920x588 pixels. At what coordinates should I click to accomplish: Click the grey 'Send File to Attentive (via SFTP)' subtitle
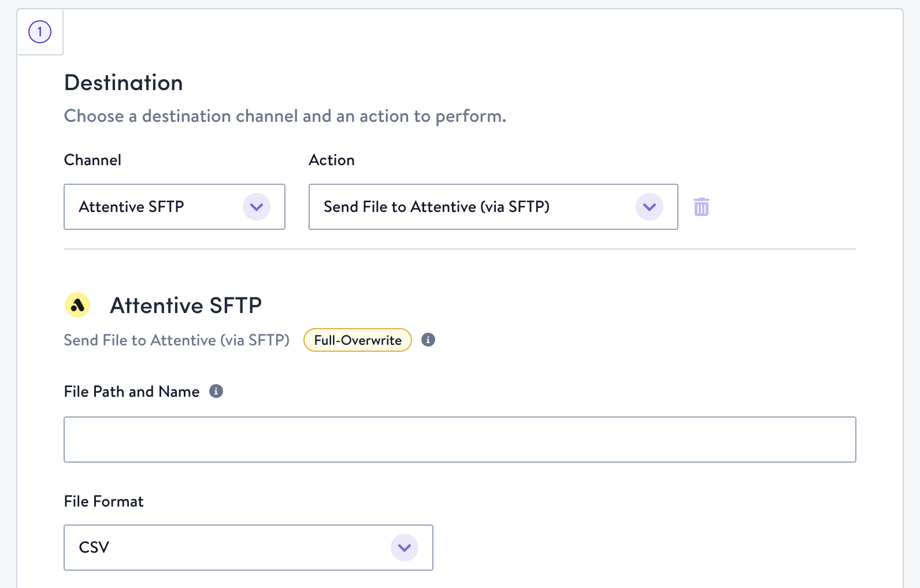pos(177,340)
